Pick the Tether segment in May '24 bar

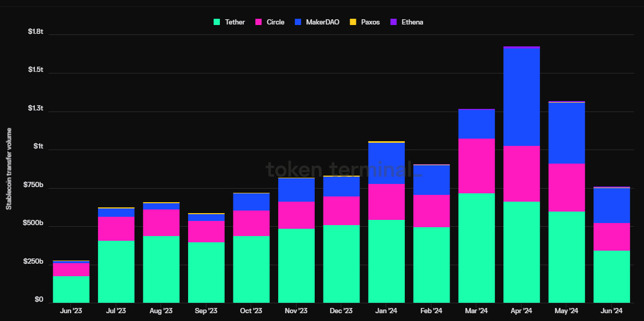[x=566, y=257]
